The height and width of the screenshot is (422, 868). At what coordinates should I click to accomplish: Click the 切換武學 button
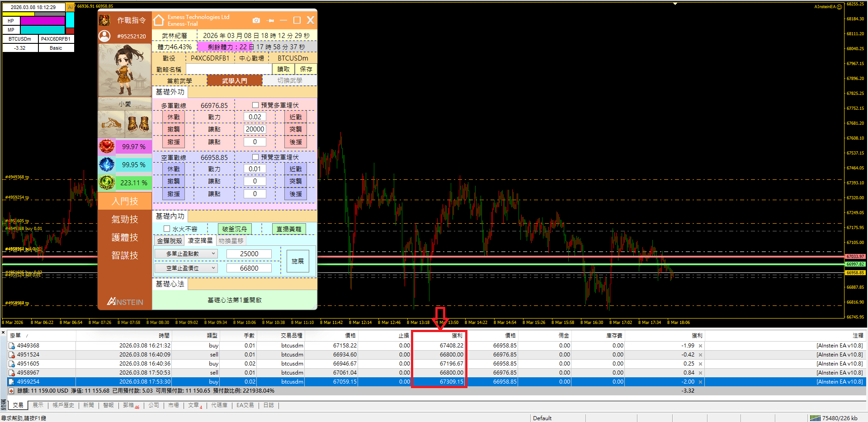pos(290,80)
